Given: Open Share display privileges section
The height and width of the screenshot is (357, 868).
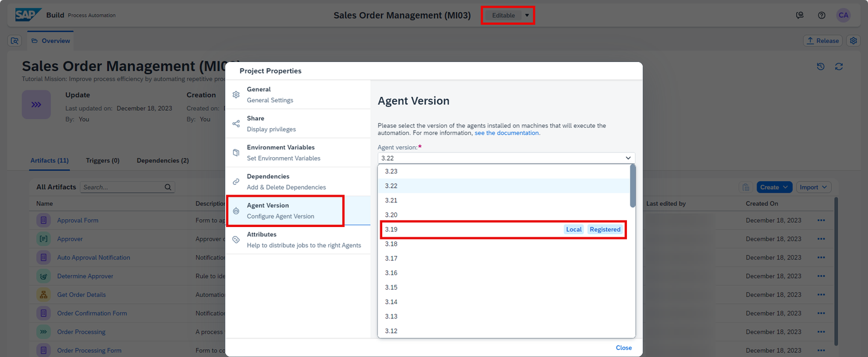Looking at the screenshot, I should [298, 123].
